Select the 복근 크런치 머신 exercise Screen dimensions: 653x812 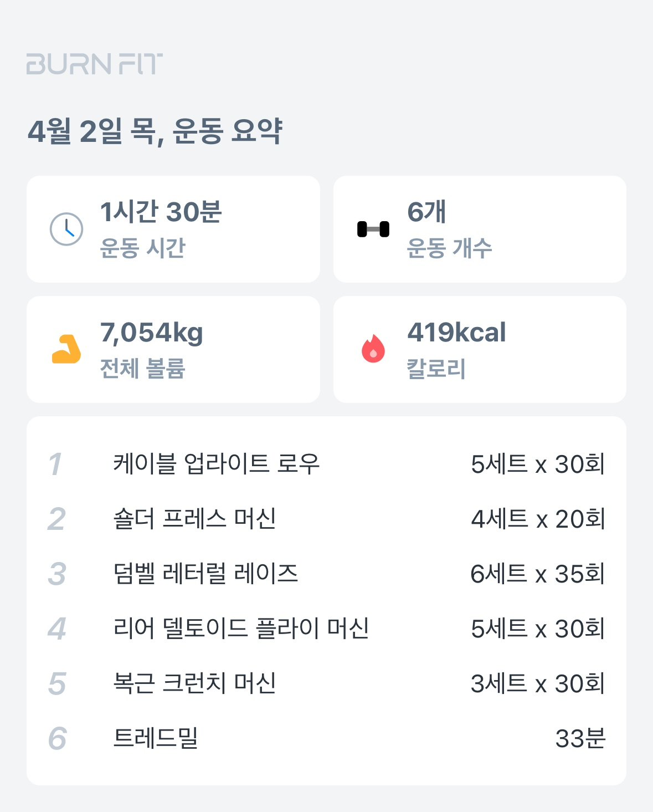(x=194, y=683)
